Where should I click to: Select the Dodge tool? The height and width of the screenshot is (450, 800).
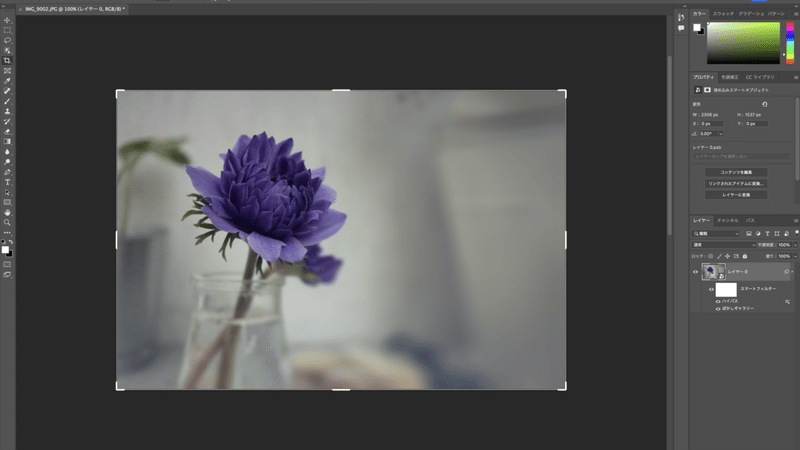(7, 162)
